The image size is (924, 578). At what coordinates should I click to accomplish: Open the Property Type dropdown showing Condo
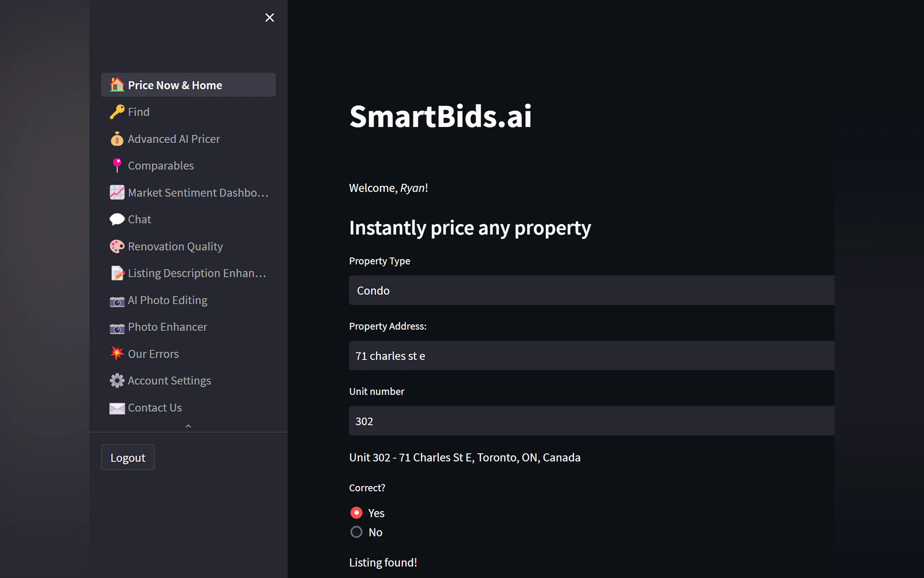coord(591,290)
